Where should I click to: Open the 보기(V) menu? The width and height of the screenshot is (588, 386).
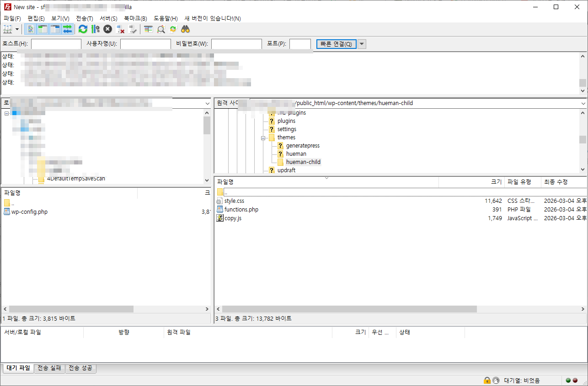(x=60, y=18)
